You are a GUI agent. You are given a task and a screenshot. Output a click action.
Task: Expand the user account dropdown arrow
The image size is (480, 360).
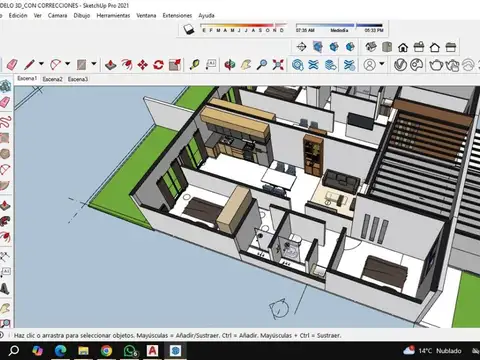click(x=382, y=64)
